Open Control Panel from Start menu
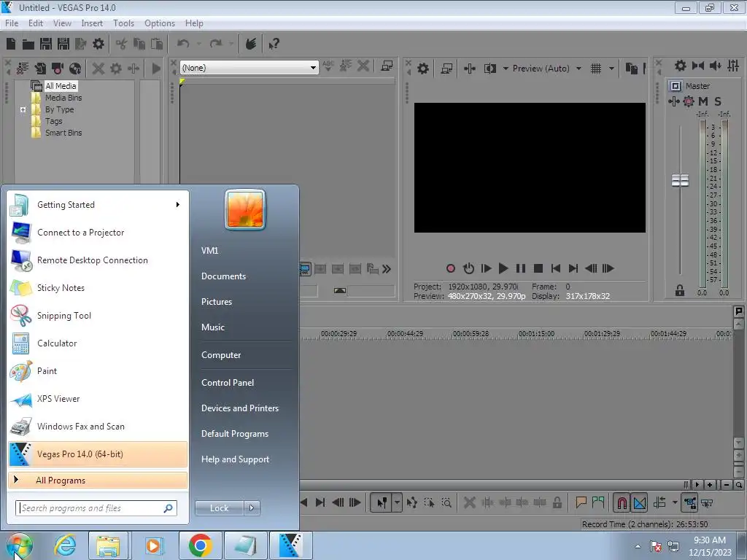This screenshot has height=560, width=747. 228,383
